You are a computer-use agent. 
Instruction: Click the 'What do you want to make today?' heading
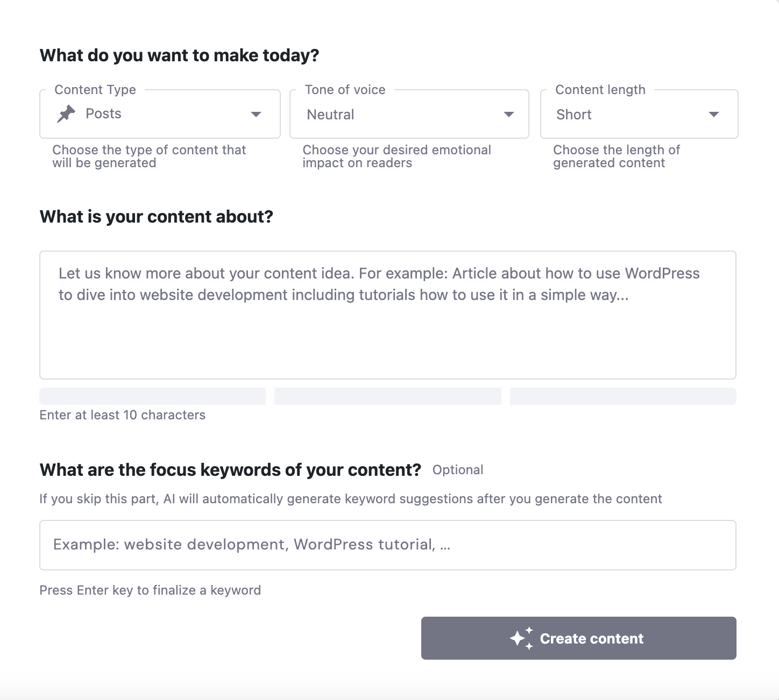tap(179, 55)
